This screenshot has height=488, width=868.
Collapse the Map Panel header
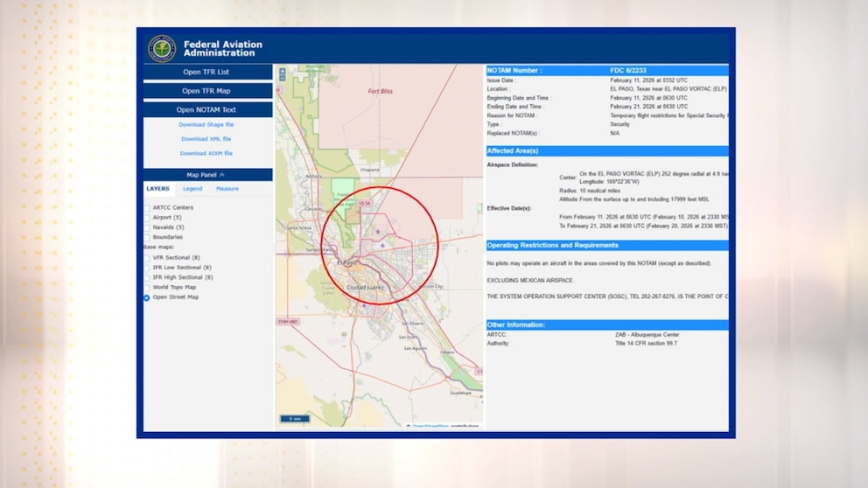(207, 175)
